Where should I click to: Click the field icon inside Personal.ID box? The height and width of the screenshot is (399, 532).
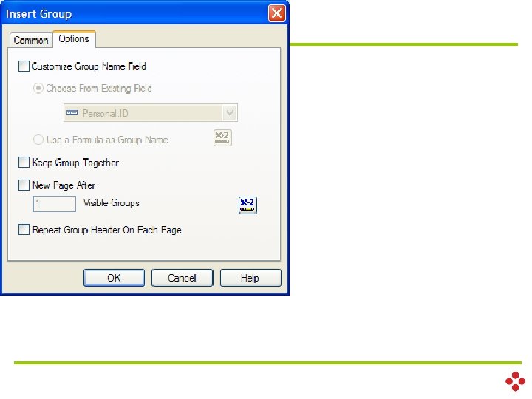[72, 112]
